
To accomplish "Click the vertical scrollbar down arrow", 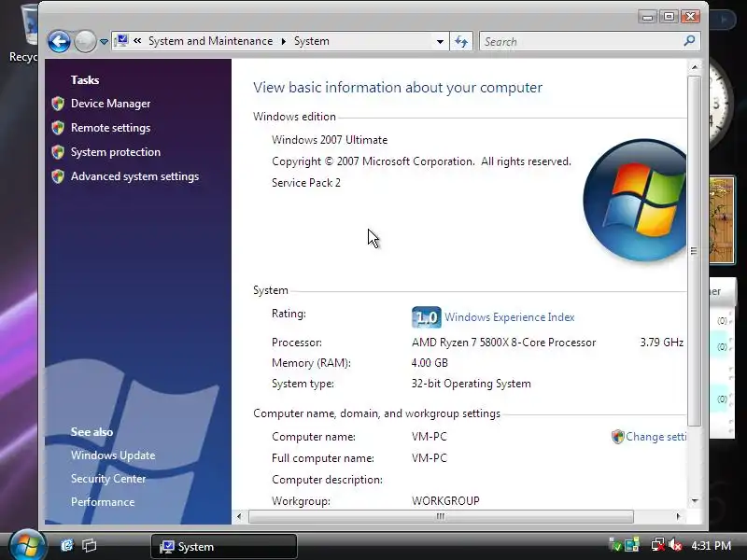I will 695,501.
